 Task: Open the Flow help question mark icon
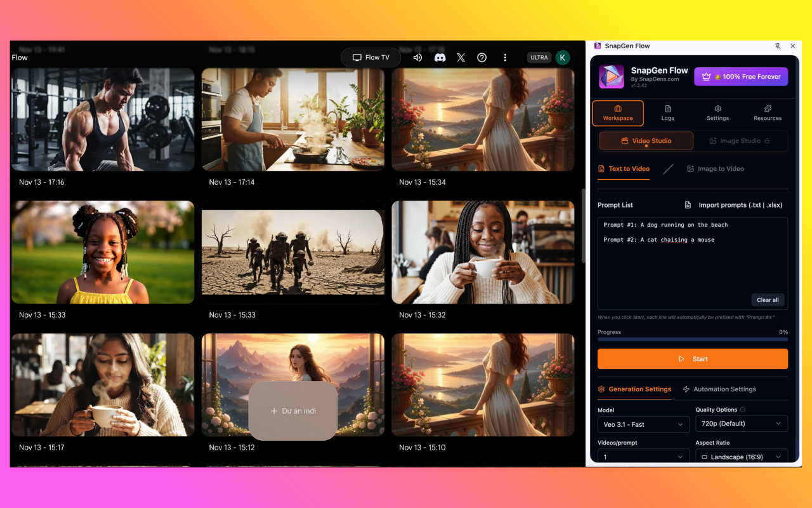coord(481,57)
